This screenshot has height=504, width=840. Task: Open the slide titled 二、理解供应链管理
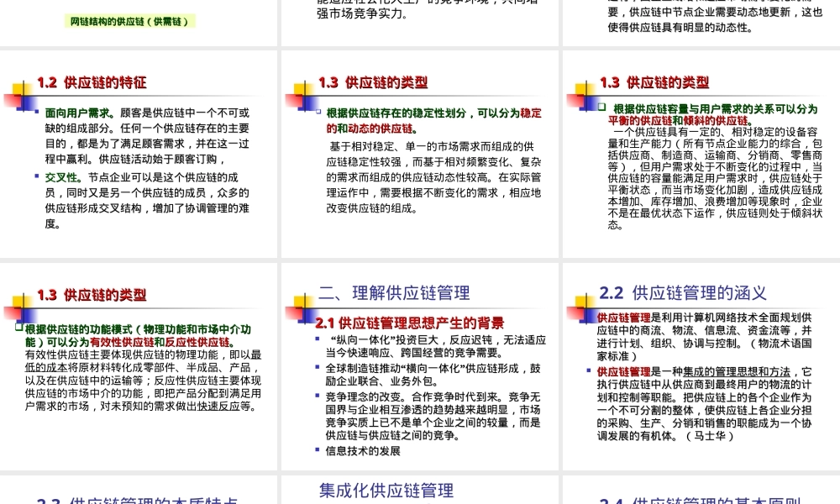[421, 366]
